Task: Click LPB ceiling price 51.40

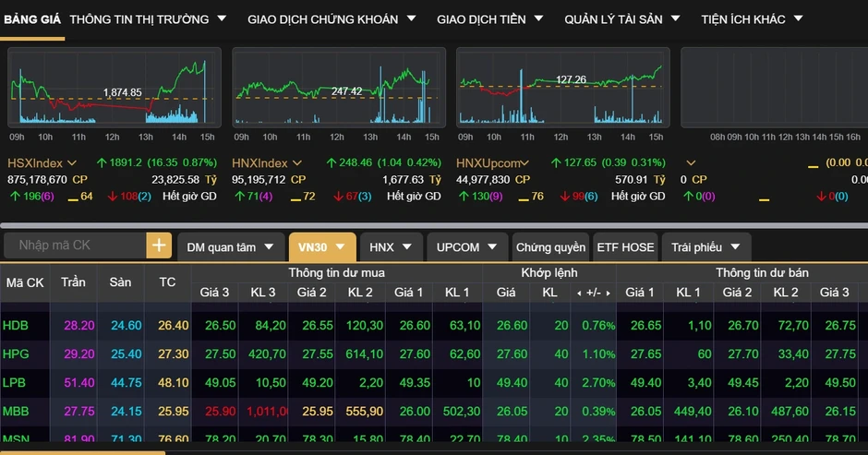Action: click(79, 383)
